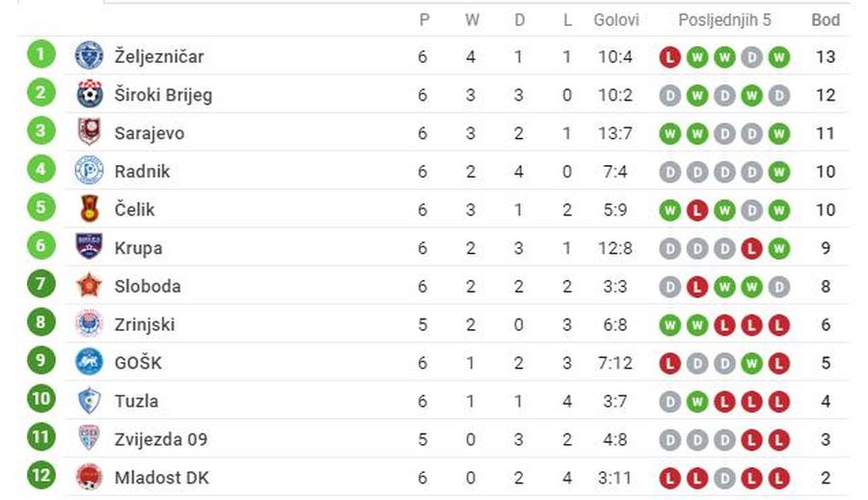Click the Posljednjih 5 column header
Viewport: 868px width, 500px height.
pyautogui.click(x=724, y=19)
